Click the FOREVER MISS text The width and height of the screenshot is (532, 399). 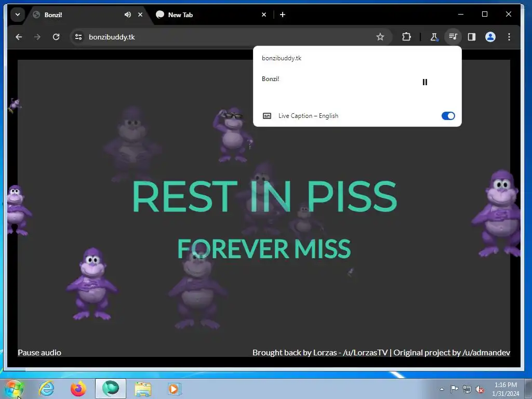tap(264, 249)
